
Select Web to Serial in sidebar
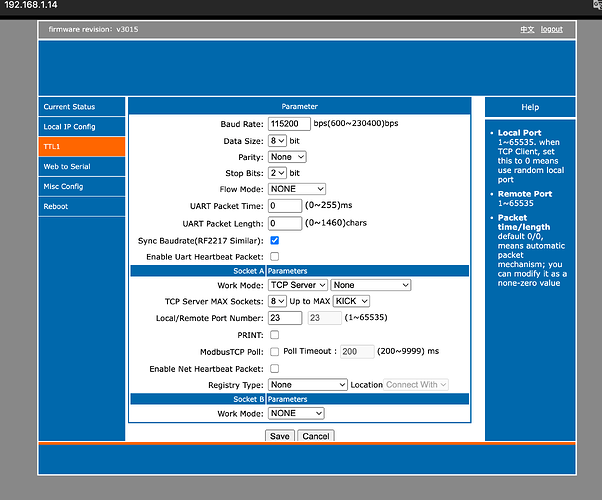tap(82, 166)
